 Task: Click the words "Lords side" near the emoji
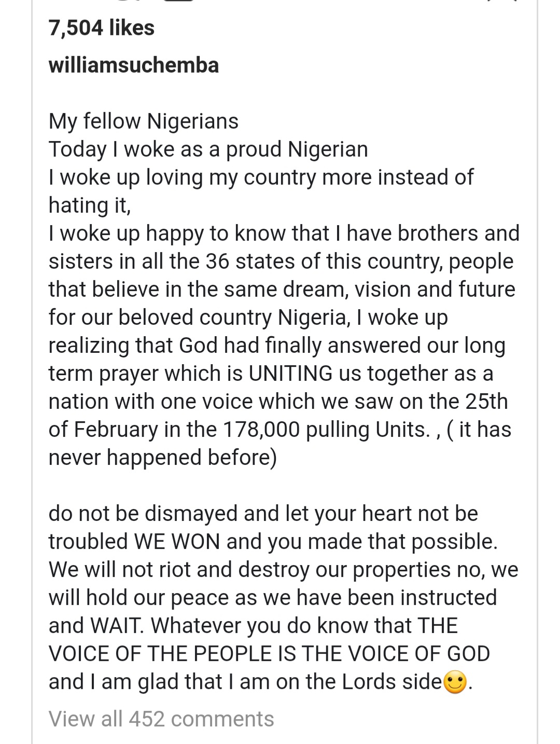[x=391, y=682]
